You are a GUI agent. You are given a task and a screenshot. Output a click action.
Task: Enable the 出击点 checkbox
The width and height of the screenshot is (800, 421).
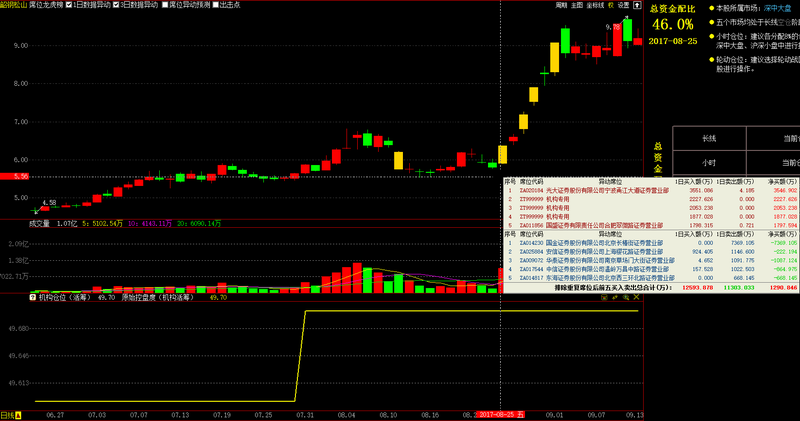pyautogui.click(x=213, y=5)
